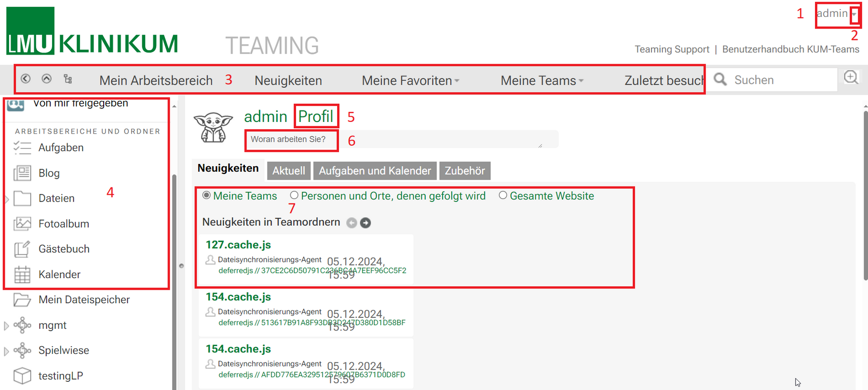Click the Aufgaben checklist icon
The image size is (868, 390).
22,148
